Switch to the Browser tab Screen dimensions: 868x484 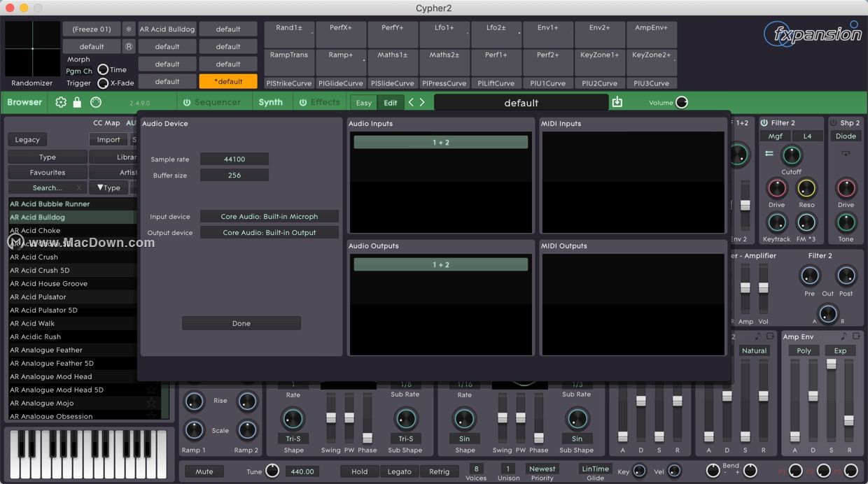(24, 102)
